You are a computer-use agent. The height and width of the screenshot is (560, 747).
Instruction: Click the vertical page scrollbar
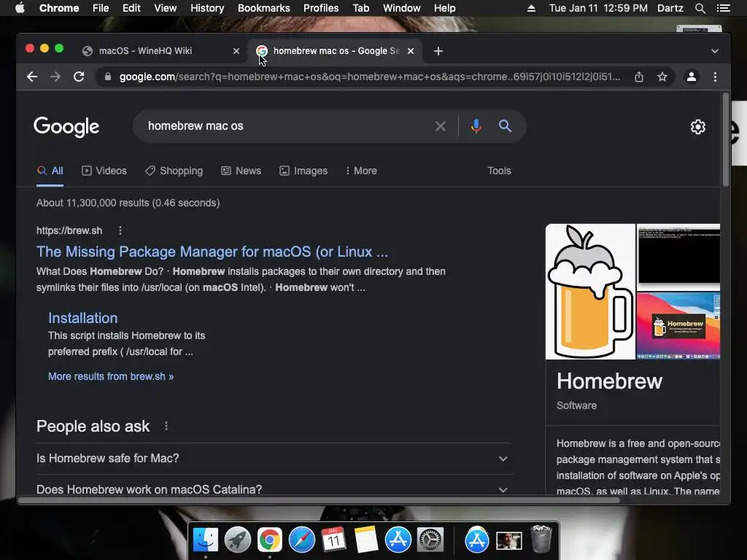pyautogui.click(x=726, y=139)
